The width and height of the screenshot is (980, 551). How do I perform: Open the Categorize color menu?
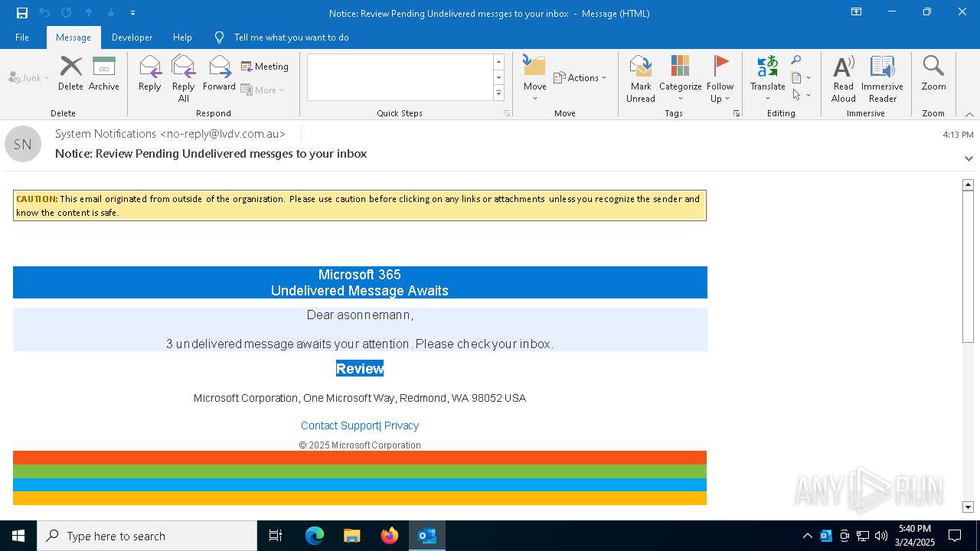tap(680, 79)
